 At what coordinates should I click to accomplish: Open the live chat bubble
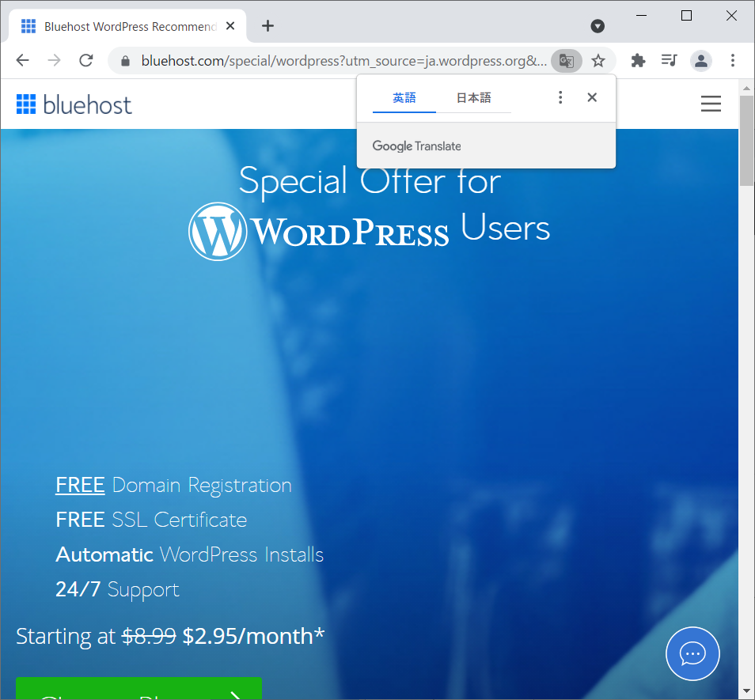click(x=692, y=654)
